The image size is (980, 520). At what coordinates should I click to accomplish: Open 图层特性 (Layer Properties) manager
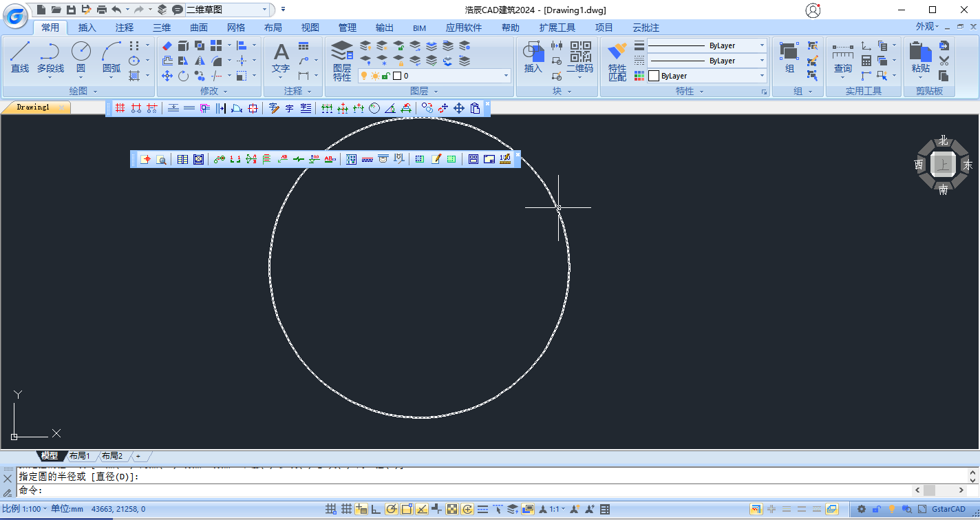click(x=342, y=61)
